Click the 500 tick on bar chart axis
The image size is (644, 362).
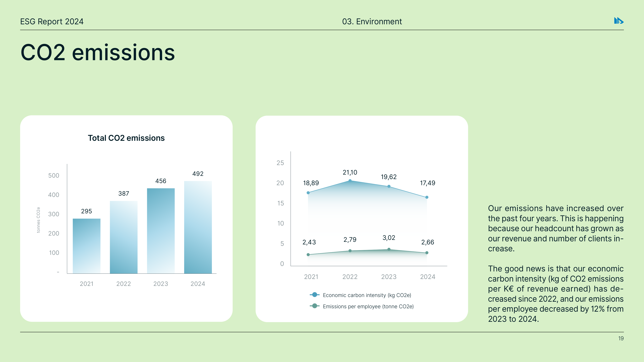pos(54,176)
